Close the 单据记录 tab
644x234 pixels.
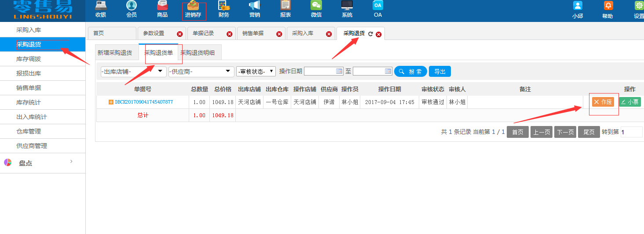230,34
